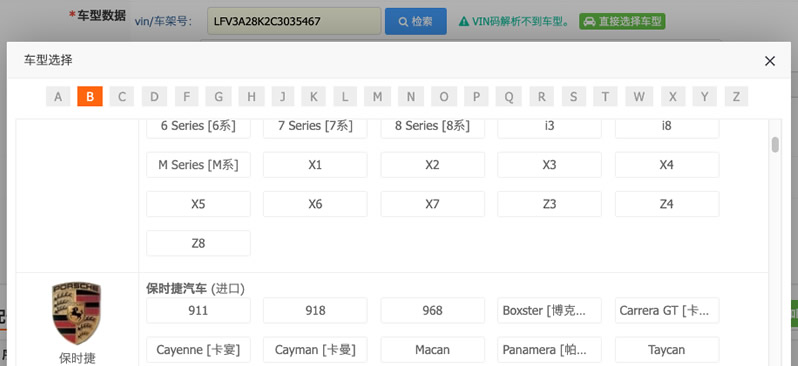The width and height of the screenshot is (798, 366).
Task: Select the M Series [M系] option
Action: pos(198,165)
